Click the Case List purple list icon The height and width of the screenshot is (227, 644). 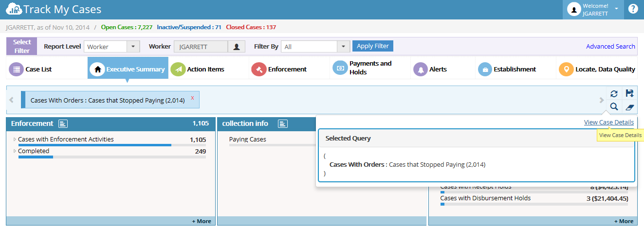tap(16, 69)
